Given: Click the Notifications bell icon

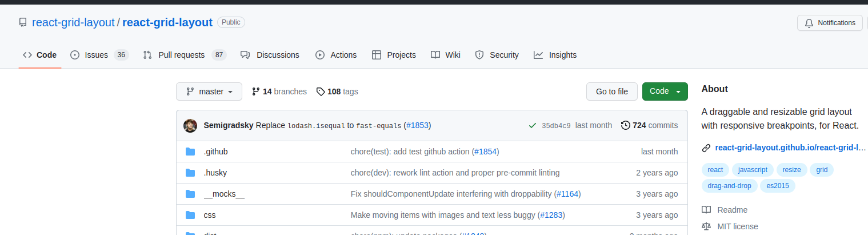Looking at the screenshot, I should (809, 23).
